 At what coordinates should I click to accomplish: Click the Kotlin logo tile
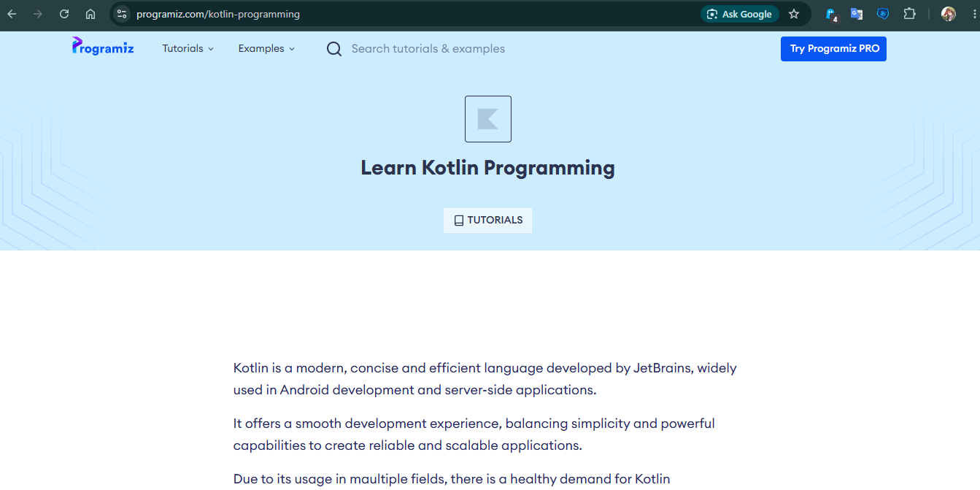tap(488, 119)
